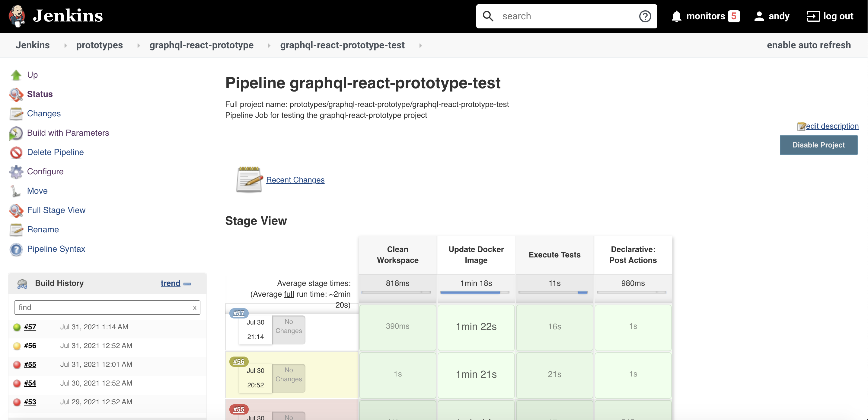Select Build with Parameters

pyautogui.click(x=68, y=133)
